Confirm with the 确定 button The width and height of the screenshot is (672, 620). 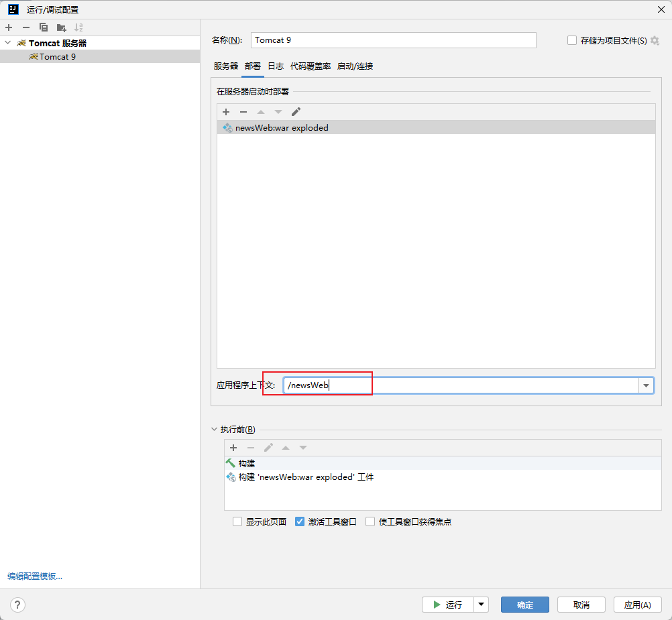pos(525,605)
